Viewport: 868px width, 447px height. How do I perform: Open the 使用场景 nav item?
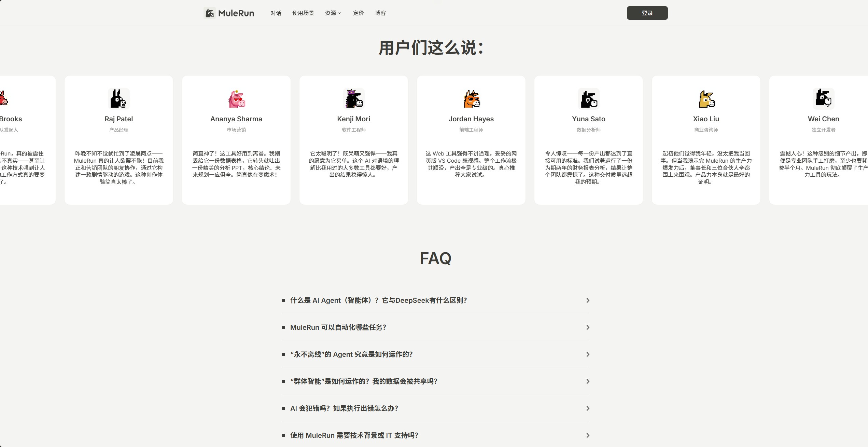[303, 13]
